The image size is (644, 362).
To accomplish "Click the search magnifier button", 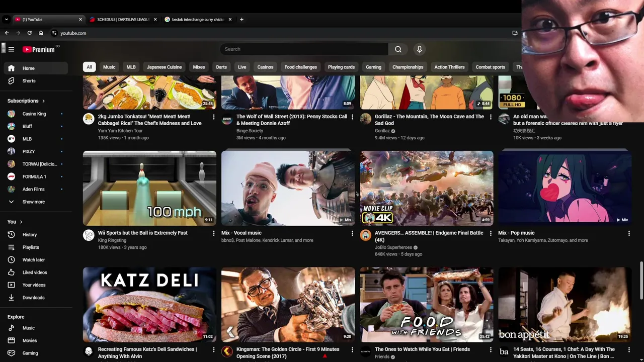I will coord(398,49).
